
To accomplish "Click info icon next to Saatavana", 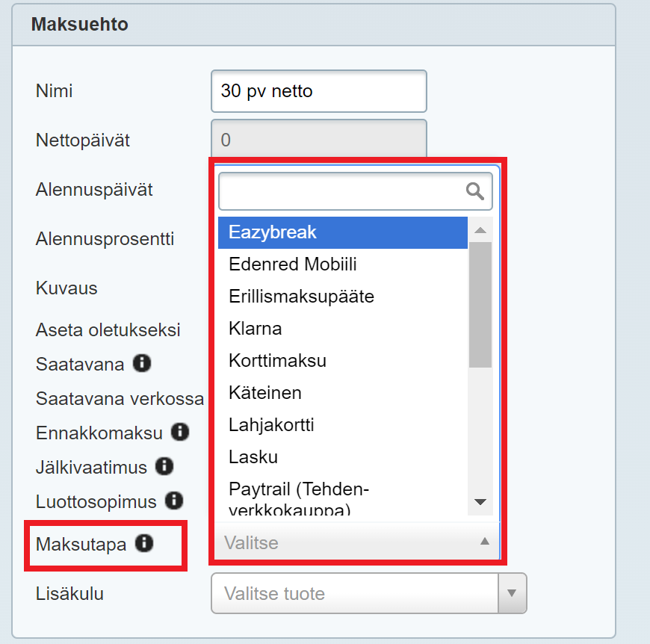I will (x=142, y=363).
